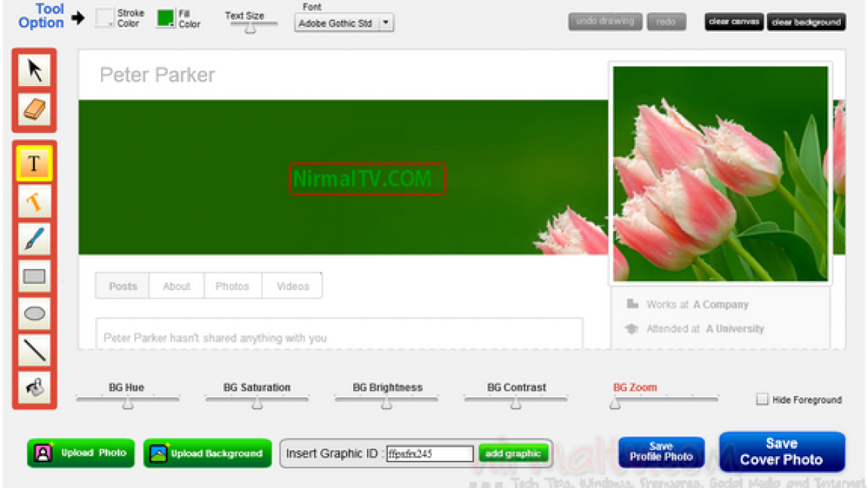Select the blue Pen brush tool
This screenshot has height=488, width=868.
[35, 239]
